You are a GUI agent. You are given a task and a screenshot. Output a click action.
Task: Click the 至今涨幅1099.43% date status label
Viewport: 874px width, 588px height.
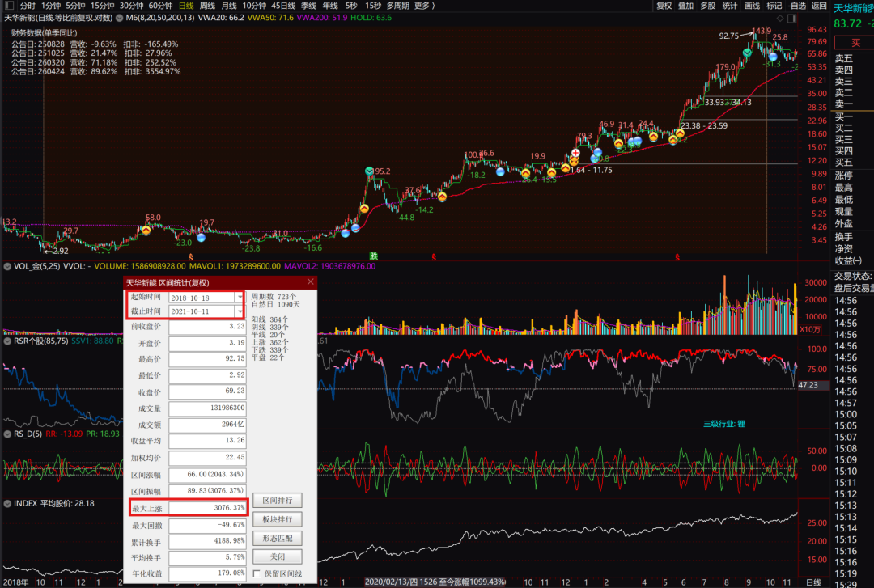[x=435, y=582]
